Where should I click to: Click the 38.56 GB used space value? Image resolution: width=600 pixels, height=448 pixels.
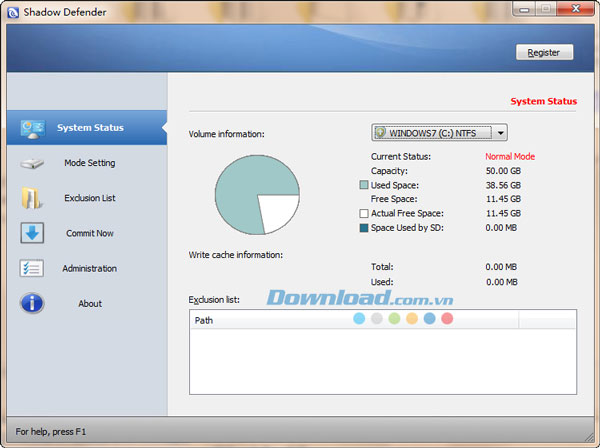point(503,186)
